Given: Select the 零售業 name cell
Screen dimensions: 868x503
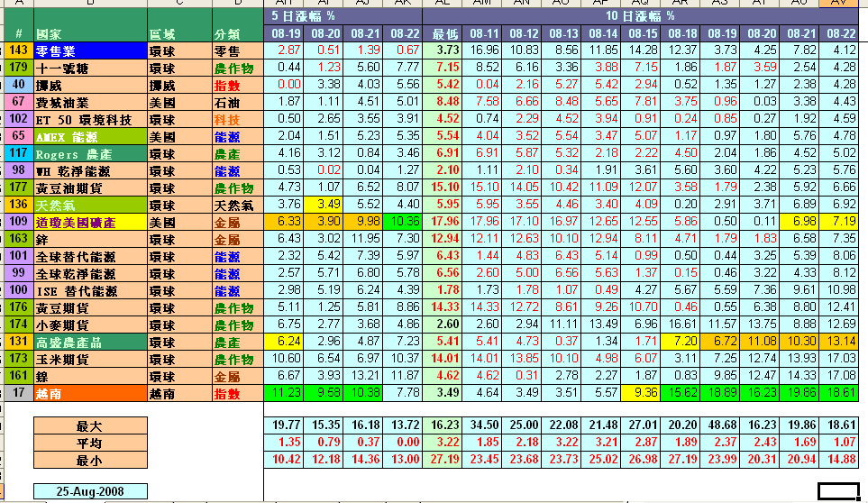Looking at the screenshot, I should coord(90,50).
